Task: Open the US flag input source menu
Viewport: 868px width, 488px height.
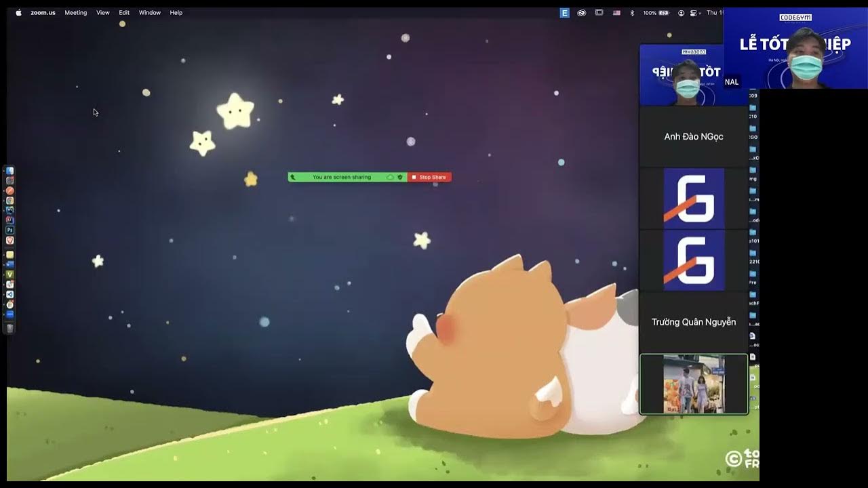Action: coord(616,12)
